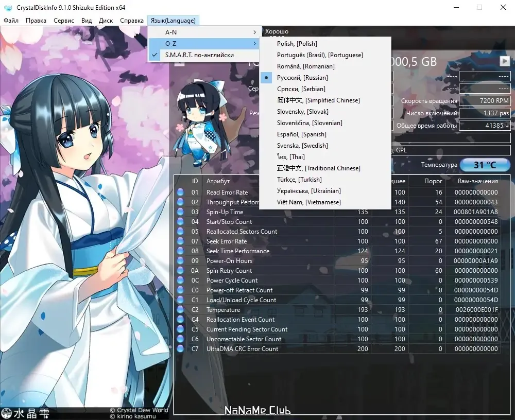Open the Язык(Language) menu

point(173,21)
